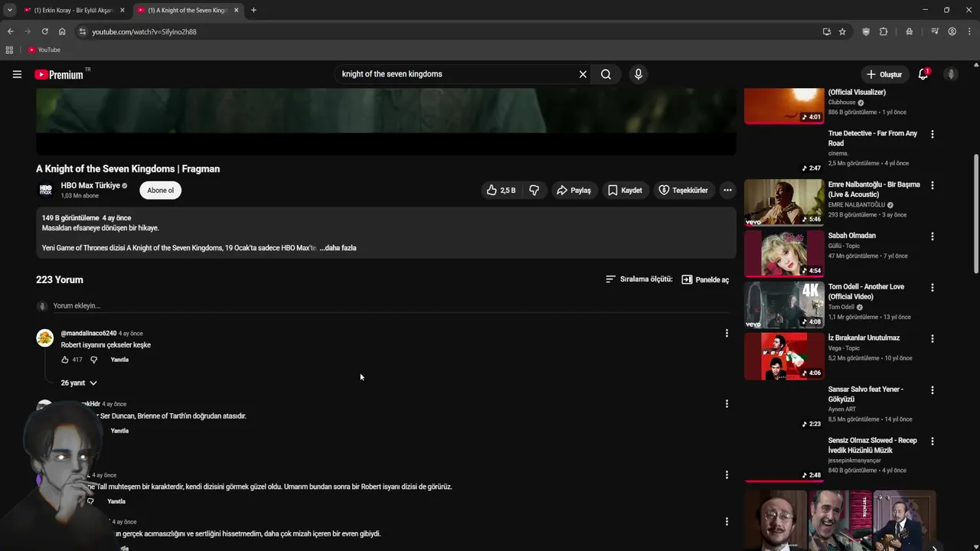Open options for True Detective video
Viewport: 980px width, 551px height.
pyautogui.click(x=932, y=134)
